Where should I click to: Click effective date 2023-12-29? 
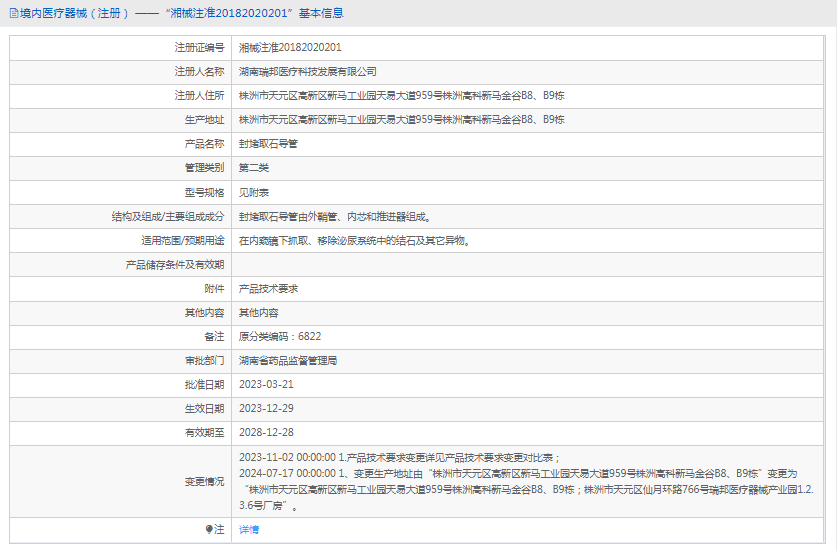[266, 408]
